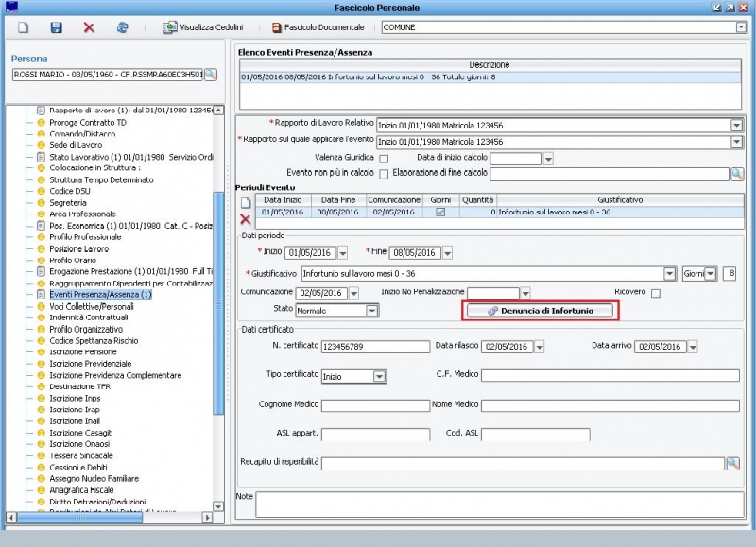The width and height of the screenshot is (756, 547).
Task: Select Eventi Presenza/Assenza in the tree
Action: [100, 294]
